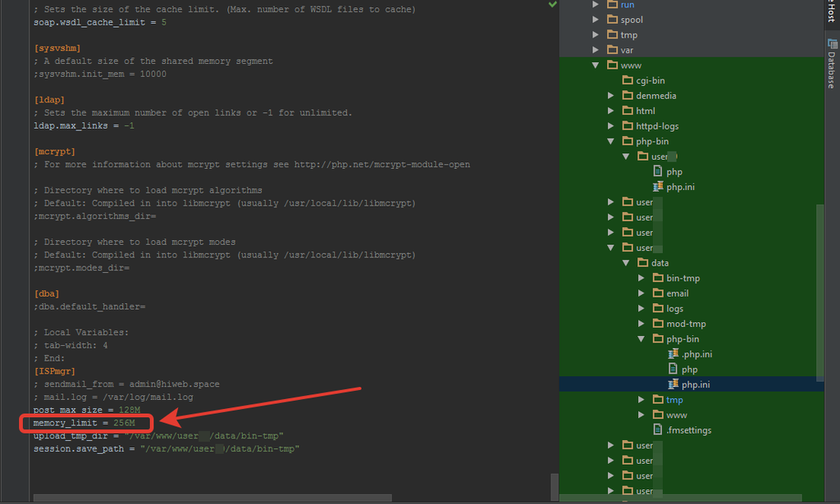Expand the httpd-logs folder

point(610,125)
